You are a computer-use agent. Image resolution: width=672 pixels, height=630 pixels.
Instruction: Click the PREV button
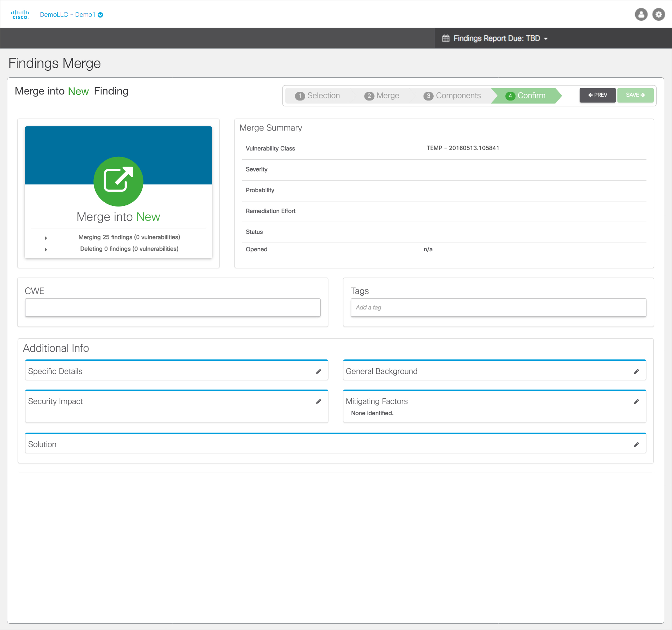pyautogui.click(x=597, y=95)
